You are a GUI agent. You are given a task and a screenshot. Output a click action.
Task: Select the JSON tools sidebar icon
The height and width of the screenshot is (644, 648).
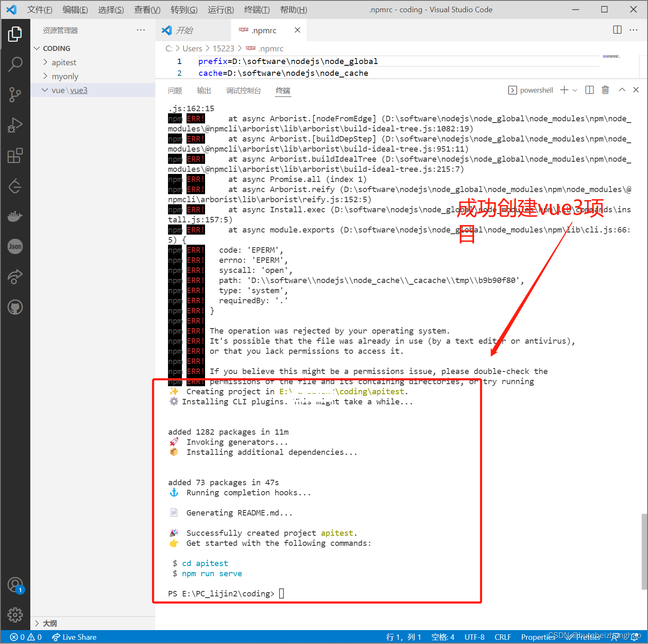point(16,246)
